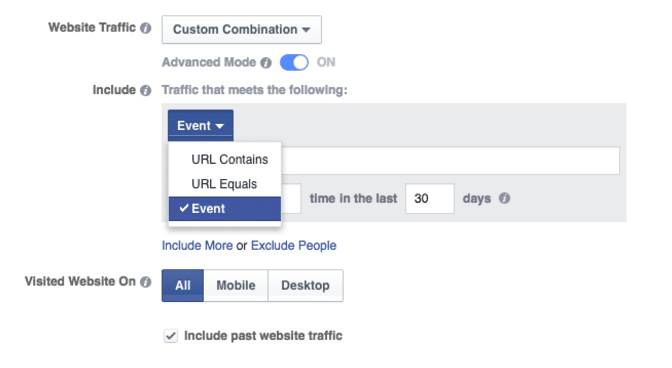
Task: Collapse the Event dropdown button
Action: tap(201, 126)
